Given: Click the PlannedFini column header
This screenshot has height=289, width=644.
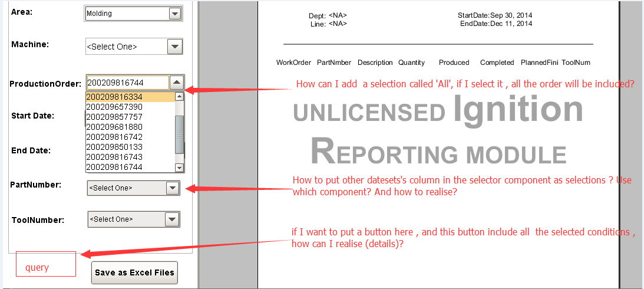Looking at the screenshot, I should click(540, 63).
